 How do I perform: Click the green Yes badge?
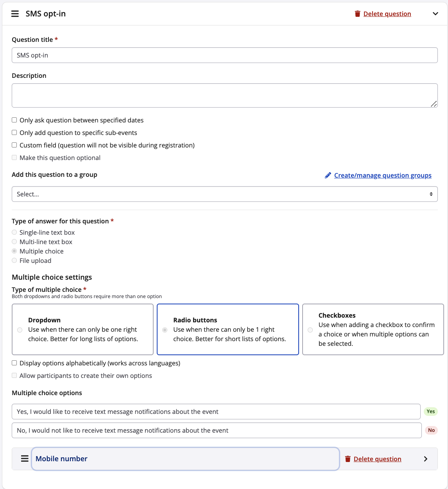tap(430, 412)
